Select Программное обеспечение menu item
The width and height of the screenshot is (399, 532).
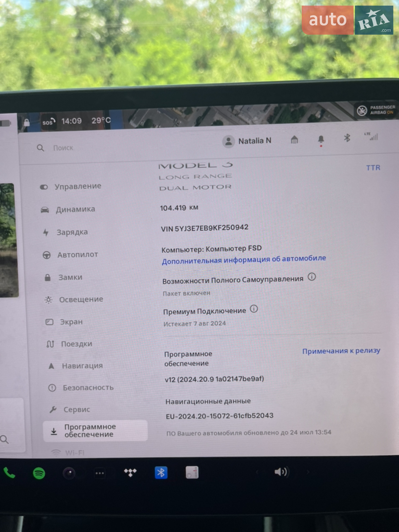[95, 431]
